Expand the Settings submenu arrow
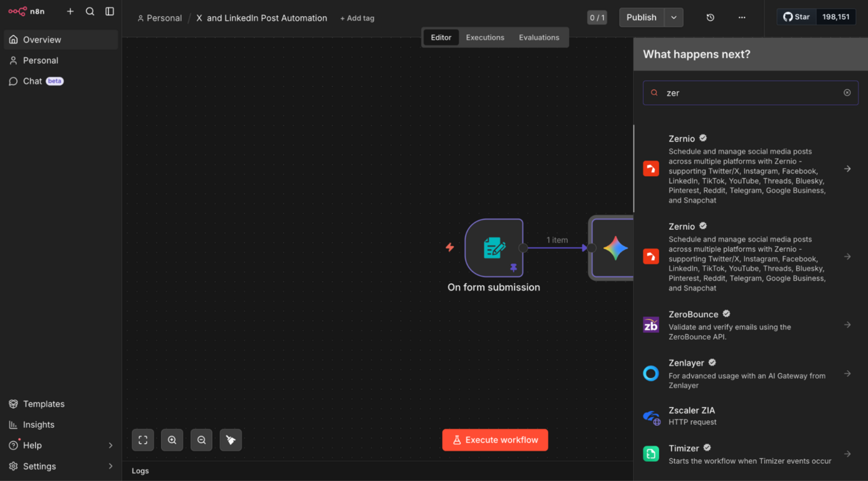The image size is (868, 481). pos(110,466)
